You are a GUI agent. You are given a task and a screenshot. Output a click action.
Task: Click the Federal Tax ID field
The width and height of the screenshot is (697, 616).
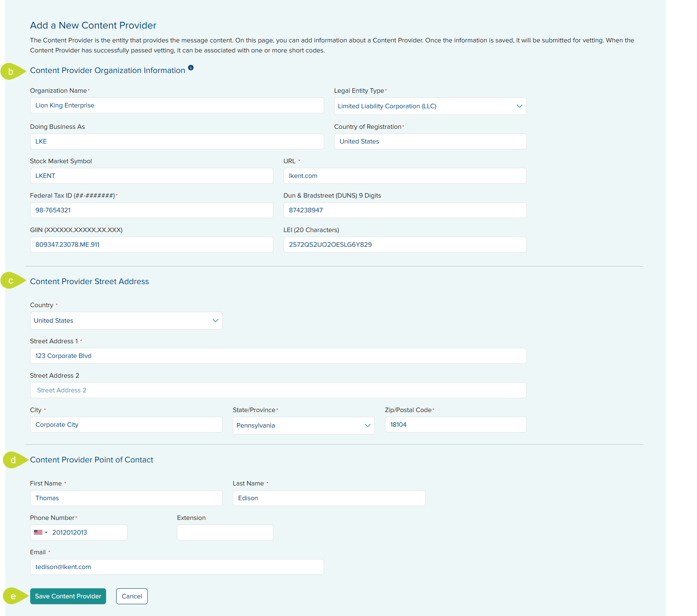coord(151,210)
